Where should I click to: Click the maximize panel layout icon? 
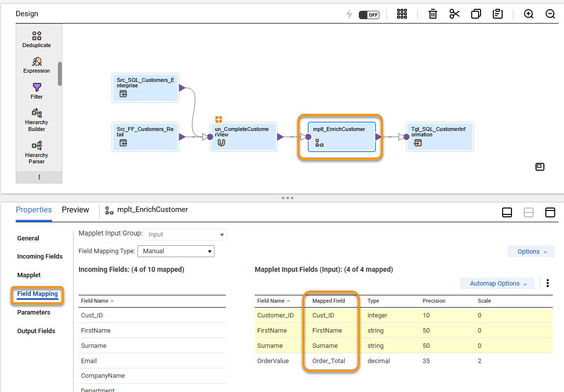[550, 212]
